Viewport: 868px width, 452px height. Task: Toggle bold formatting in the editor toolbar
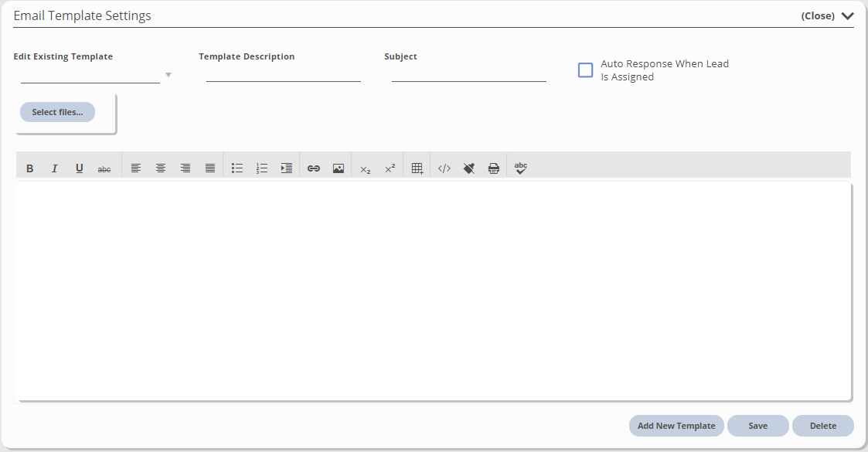[x=30, y=168]
